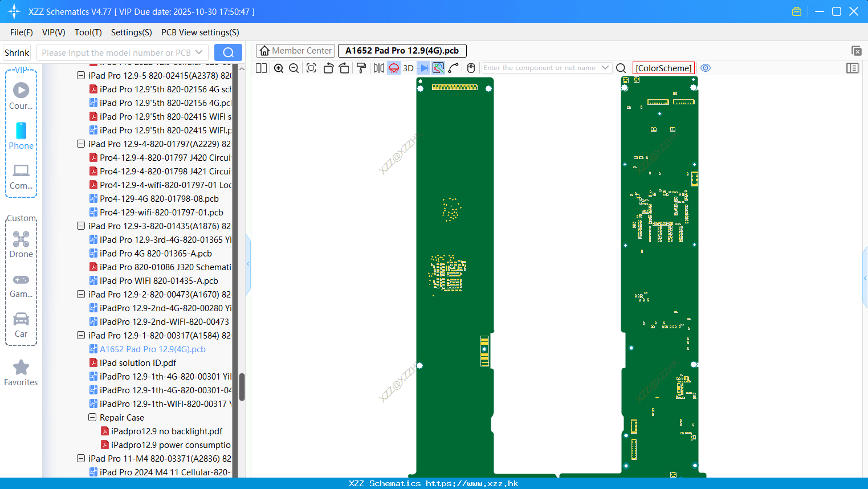Select the Drone category
868x489 pixels.
(x=21, y=244)
